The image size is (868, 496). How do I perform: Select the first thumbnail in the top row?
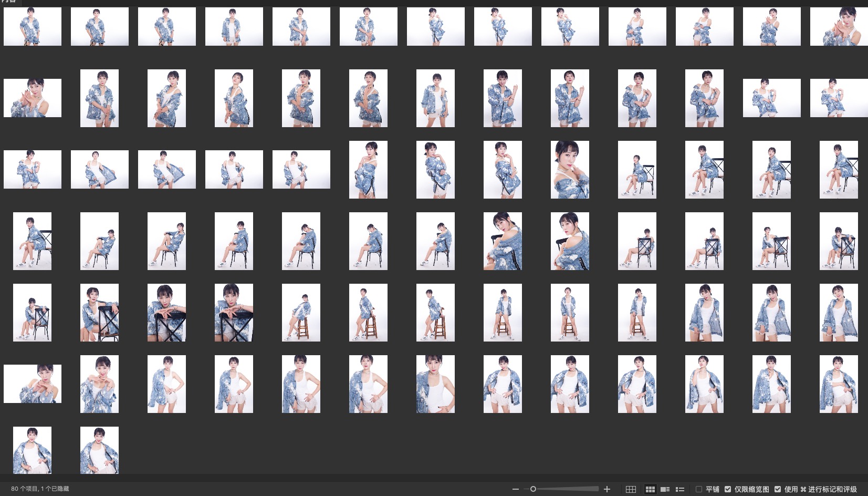pos(33,26)
